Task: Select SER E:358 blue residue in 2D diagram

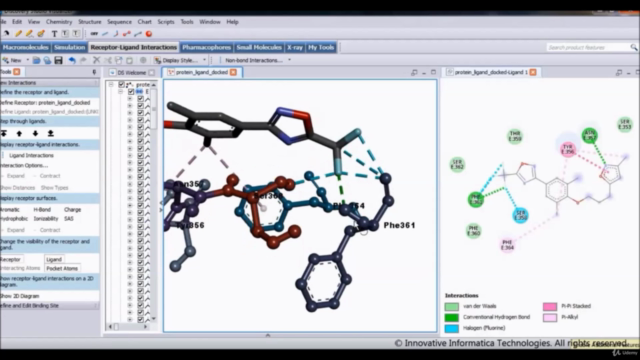Action: coord(520,215)
